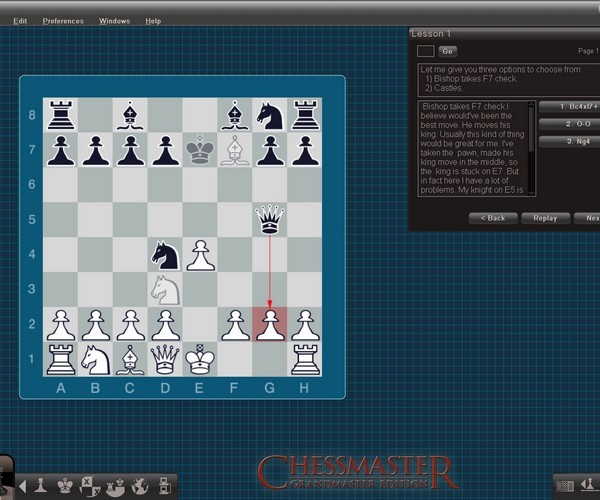The width and height of the screenshot is (600, 500).
Task: Click the king icon in the bottom toolbar
Action: pos(65,486)
